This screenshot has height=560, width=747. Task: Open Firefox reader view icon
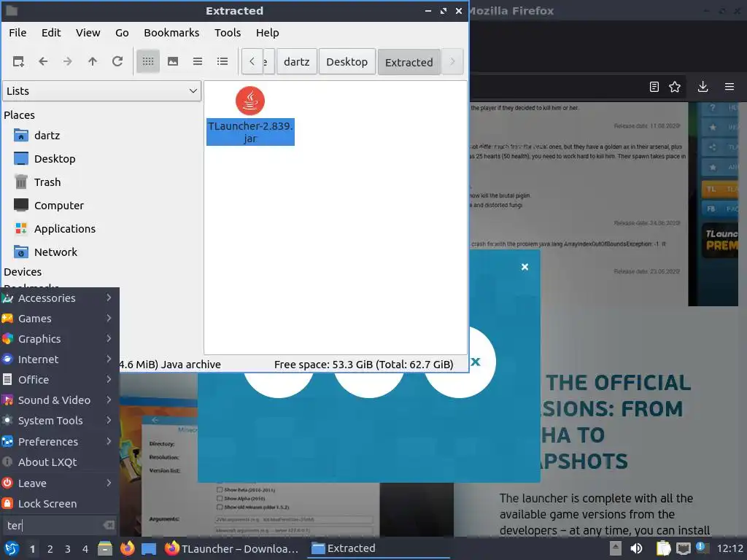[654, 87]
